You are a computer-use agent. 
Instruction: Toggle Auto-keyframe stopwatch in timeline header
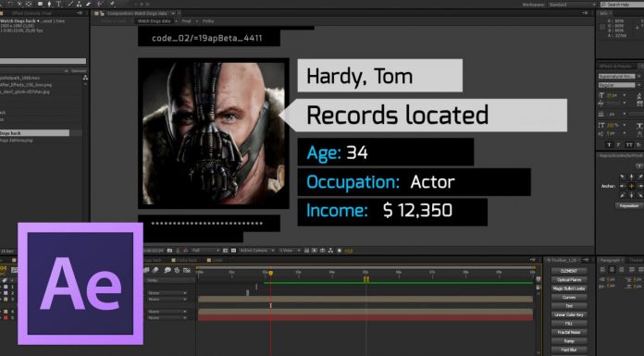pyautogui.click(x=177, y=270)
